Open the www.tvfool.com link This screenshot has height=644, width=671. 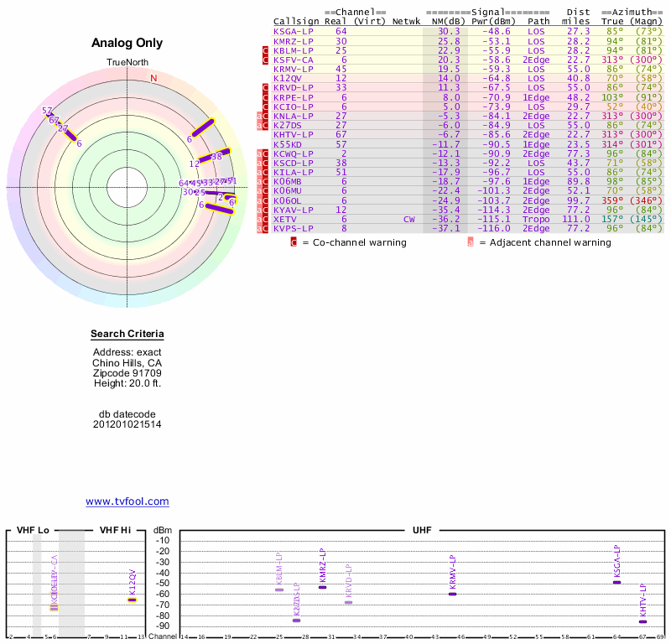[x=127, y=501]
